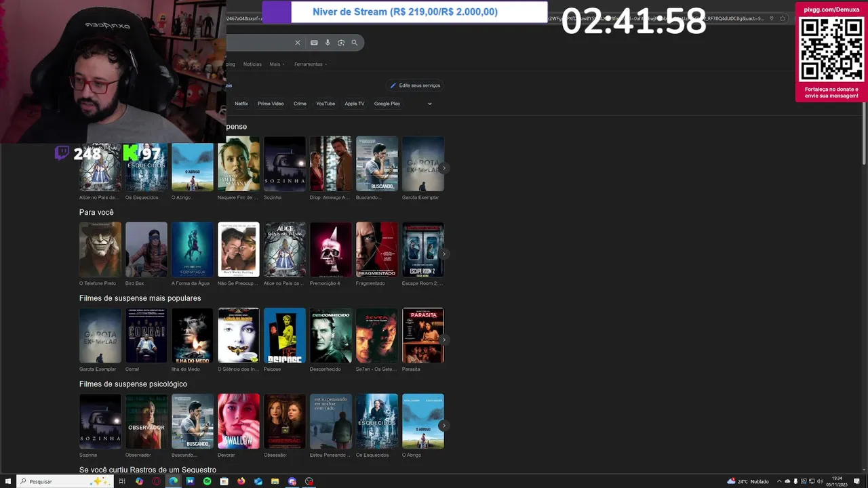868x488 pixels.
Task: Open Task View in the taskbar
Action: tap(122, 481)
